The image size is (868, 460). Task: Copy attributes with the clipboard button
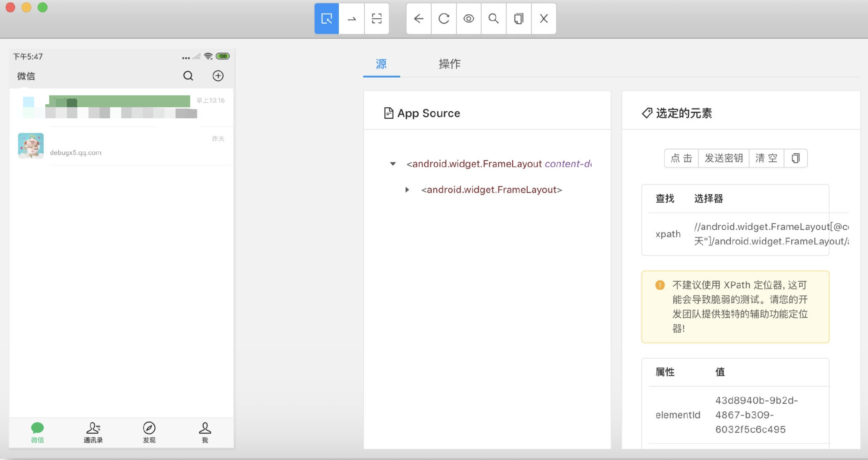(x=796, y=158)
